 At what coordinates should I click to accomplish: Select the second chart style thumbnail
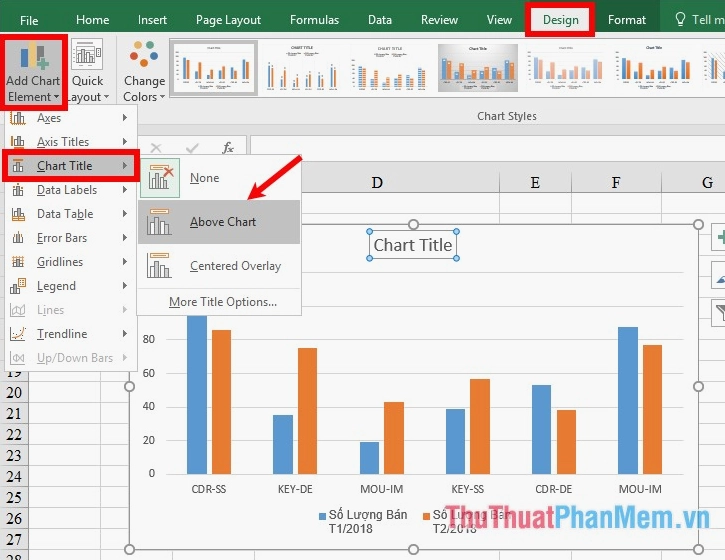(x=302, y=68)
